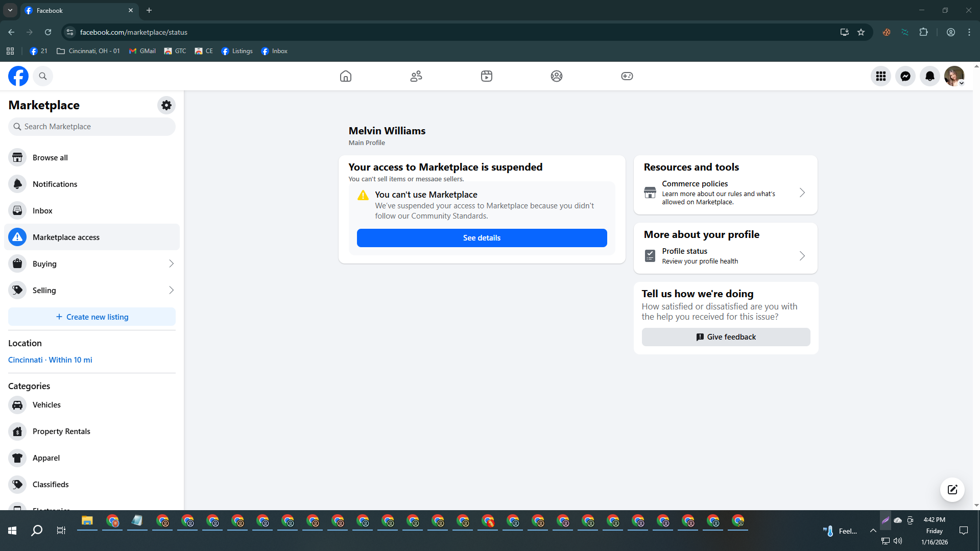Open the account profile picture menu
980x551 pixels.
tap(954, 76)
